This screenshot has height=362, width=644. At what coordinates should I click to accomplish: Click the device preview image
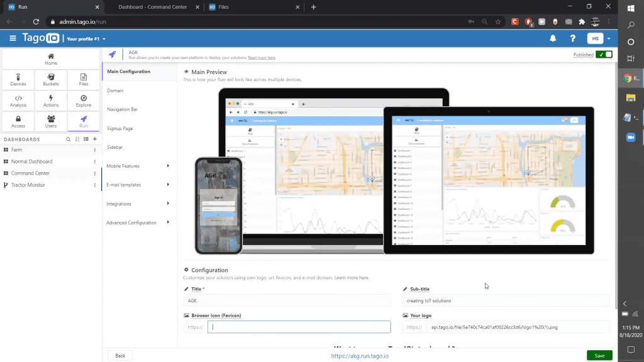tap(394, 171)
